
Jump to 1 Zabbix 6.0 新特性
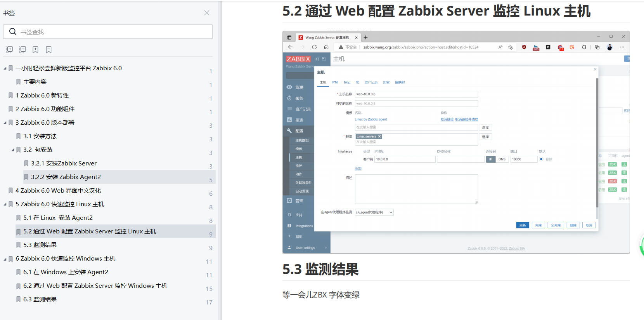[42, 96]
